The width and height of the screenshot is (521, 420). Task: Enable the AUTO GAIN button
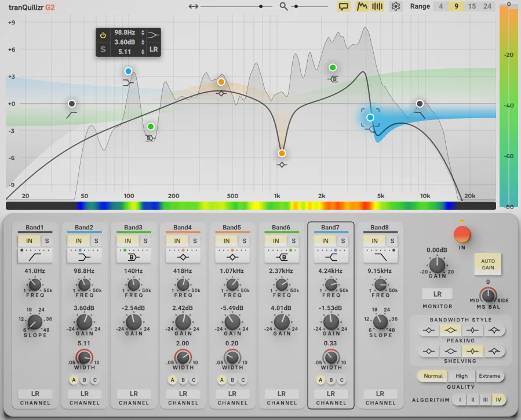[x=488, y=264]
